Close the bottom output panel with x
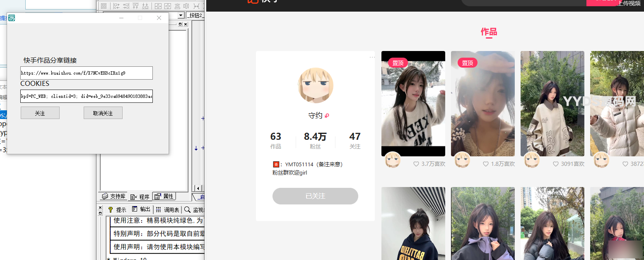This screenshot has height=260, width=644. tap(100, 207)
